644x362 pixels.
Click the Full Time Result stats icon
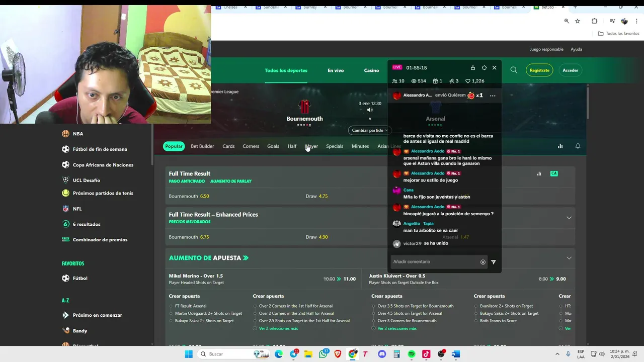coord(539,174)
